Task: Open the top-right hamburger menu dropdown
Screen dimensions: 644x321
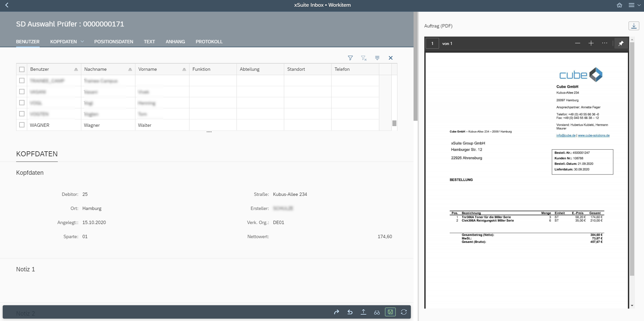Action: coord(634,5)
